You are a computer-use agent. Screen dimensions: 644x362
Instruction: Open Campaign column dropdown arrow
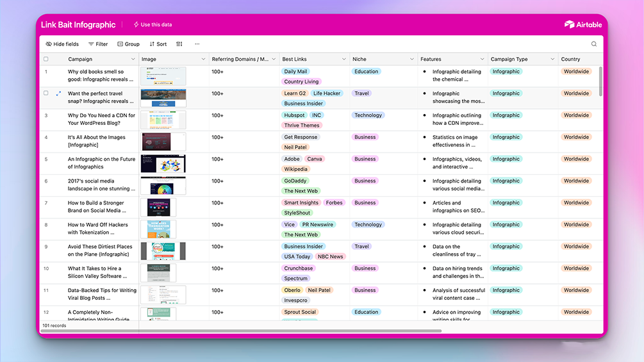pos(133,59)
